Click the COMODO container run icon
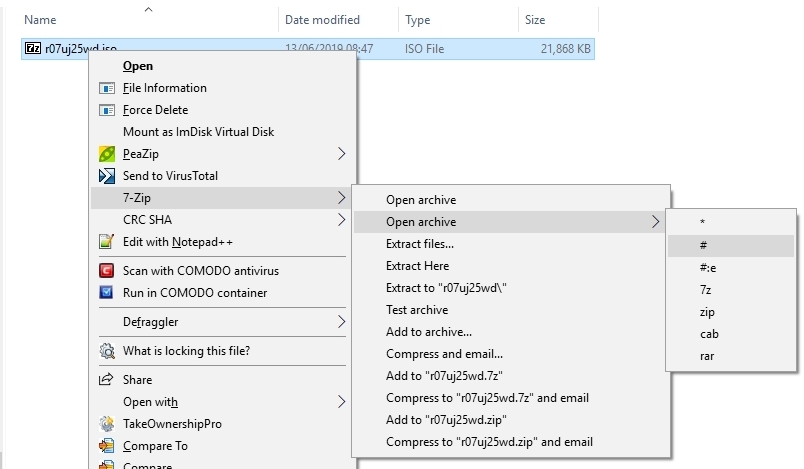 click(107, 293)
